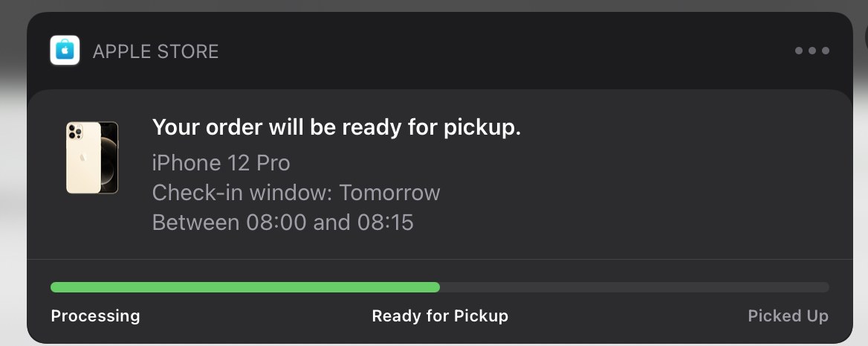Image resolution: width=868 pixels, height=346 pixels.
Task: Click the Apple Store app icon
Action: pos(65,51)
